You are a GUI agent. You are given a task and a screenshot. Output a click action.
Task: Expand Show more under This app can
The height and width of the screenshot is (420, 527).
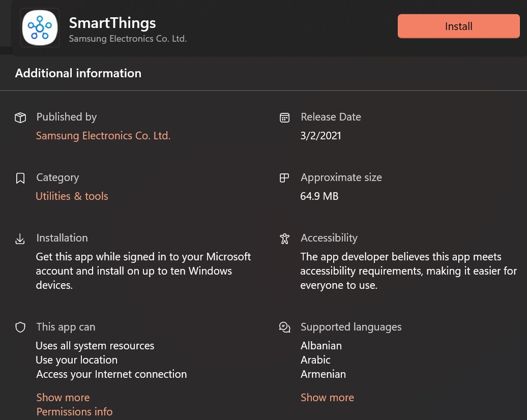tap(63, 398)
